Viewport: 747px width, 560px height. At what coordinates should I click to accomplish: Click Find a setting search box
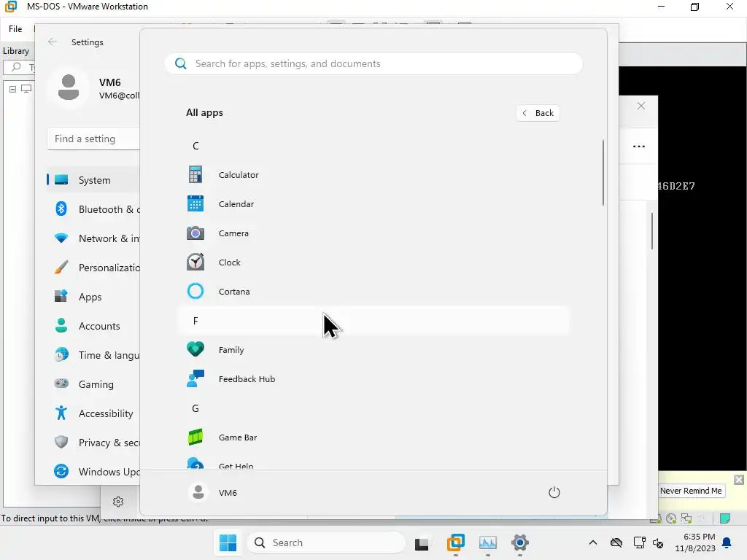coord(93,139)
